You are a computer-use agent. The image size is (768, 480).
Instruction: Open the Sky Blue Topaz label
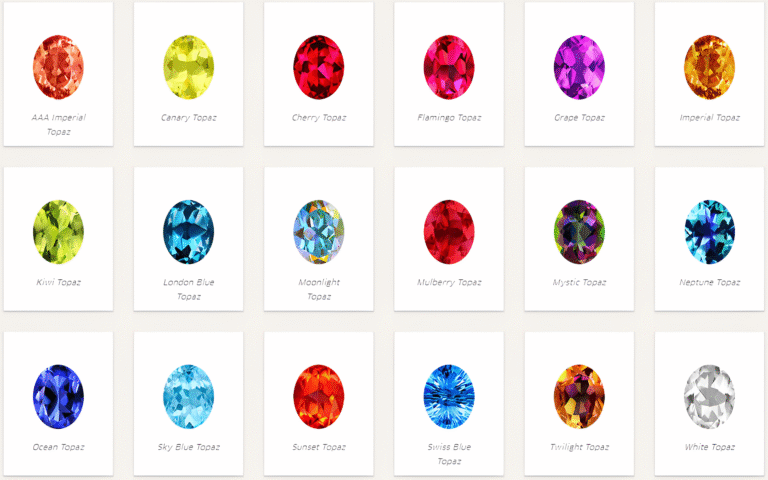point(189,447)
